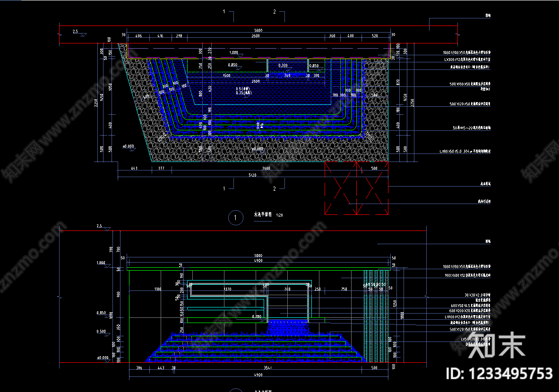The height and width of the screenshot is (392, 559).
Task: Click the 643 dimension value
Action: [x=134, y=168]
